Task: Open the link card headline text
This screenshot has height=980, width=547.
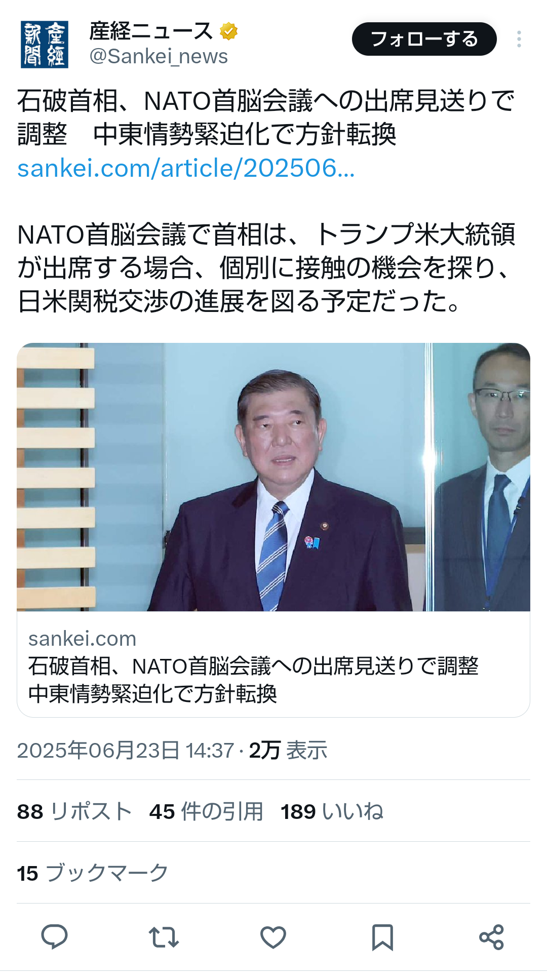Action: tap(253, 680)
